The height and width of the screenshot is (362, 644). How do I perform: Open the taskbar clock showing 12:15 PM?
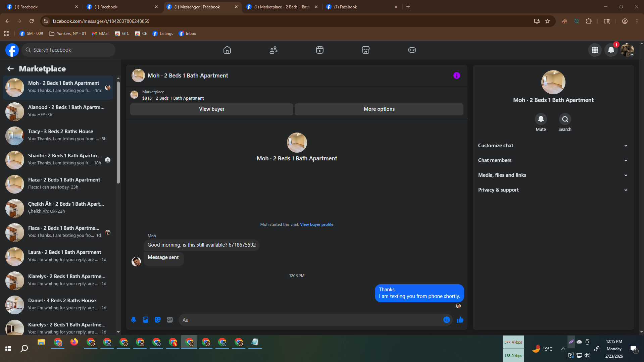[614, 349]
